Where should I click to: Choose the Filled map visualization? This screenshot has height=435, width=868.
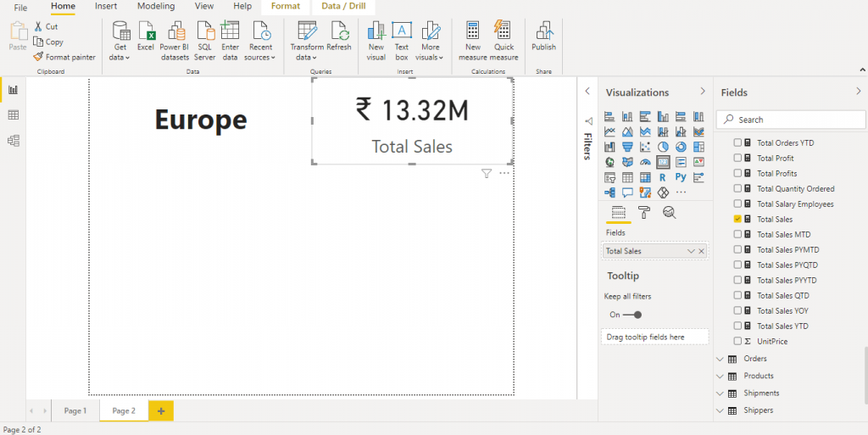click(x=627, y=162)
